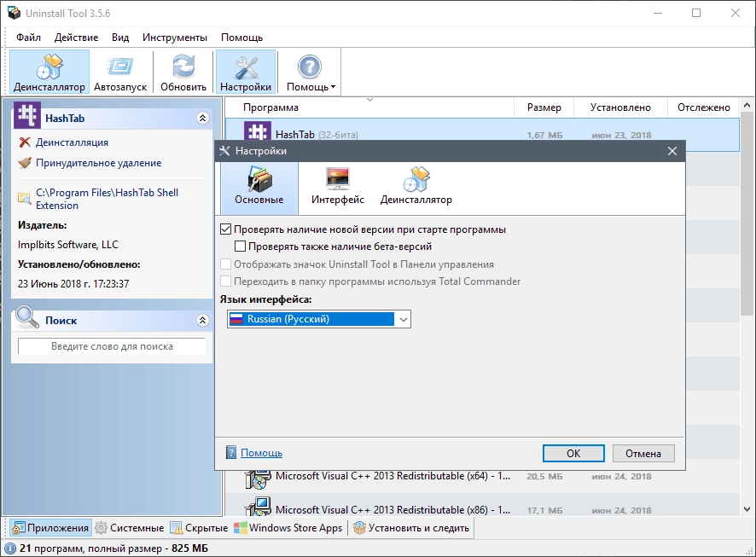Open the Инструменты menu
The width and height of the screenshot is (756, 557).
coord(175,38)
